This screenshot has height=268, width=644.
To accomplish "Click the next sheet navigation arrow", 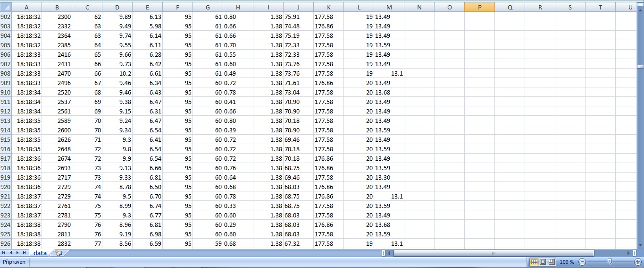I will point(18,253).
